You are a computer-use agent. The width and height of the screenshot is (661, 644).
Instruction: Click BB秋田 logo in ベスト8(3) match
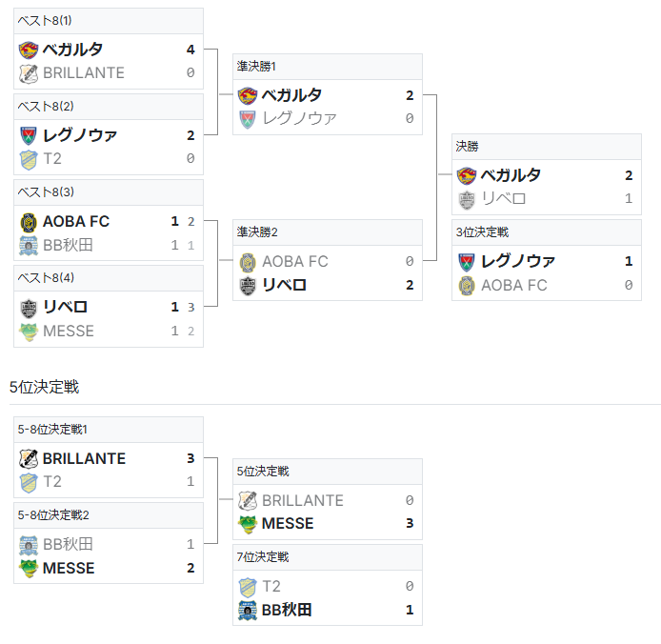point(29,245)
